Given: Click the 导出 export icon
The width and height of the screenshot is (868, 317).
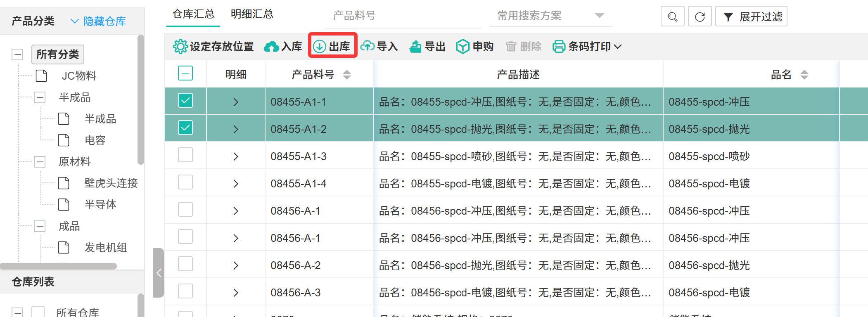Looking at the screenshot, I should pyautogui.click(x=415, y=47).
